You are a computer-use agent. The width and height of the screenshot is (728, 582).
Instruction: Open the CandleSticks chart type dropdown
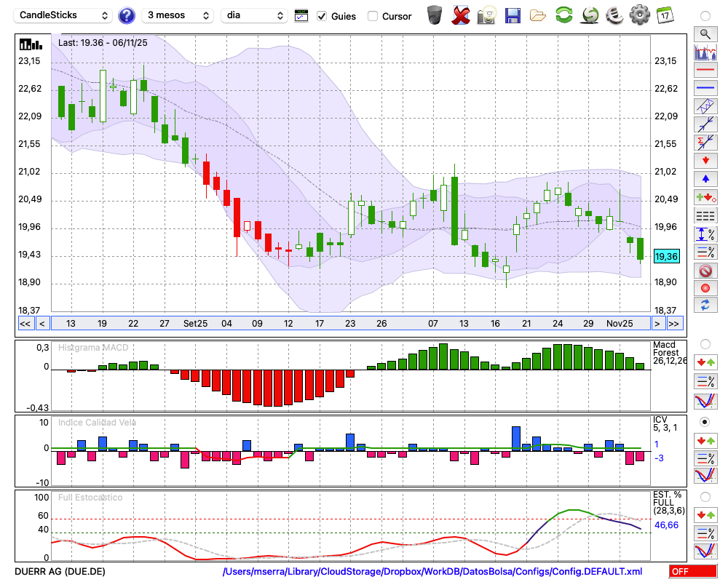tap(64, 15)
